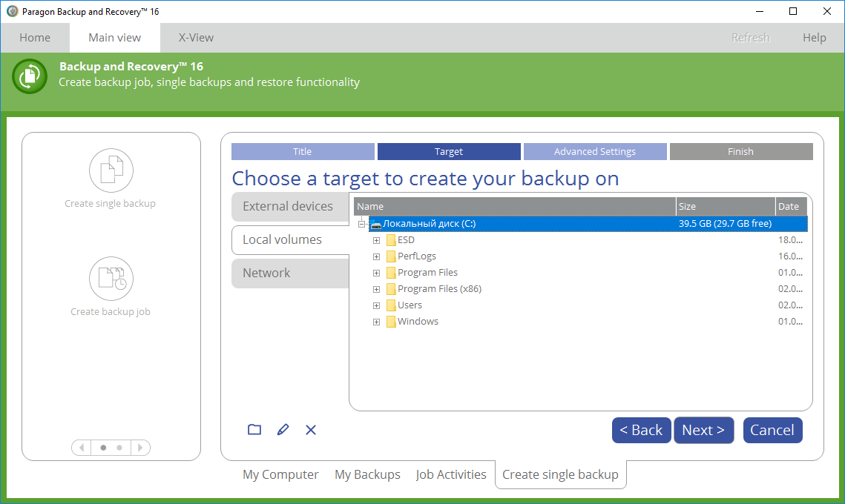Switch to My Computer tab
The width and height of the screenshot is (845, 504).
click(280, 474)
